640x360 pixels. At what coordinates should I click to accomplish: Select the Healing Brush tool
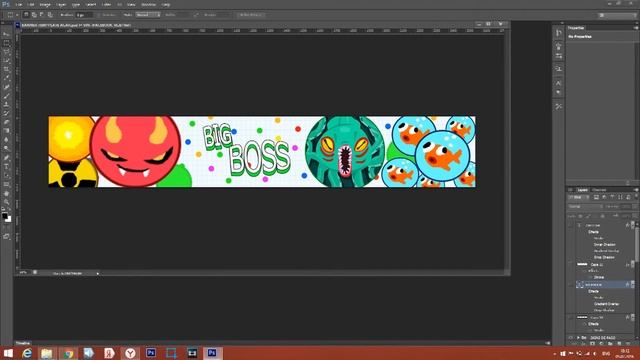7,87
